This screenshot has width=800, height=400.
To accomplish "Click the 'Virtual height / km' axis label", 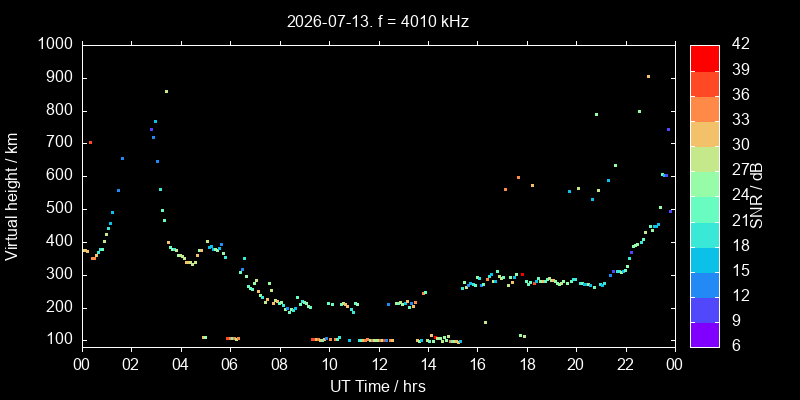I will click(11, 196).
